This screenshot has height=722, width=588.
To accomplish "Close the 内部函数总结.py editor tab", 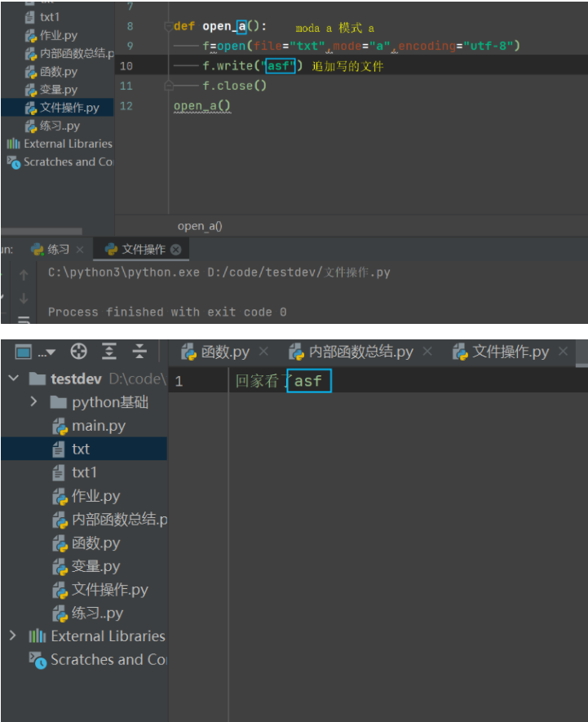I will pyautogui.click(x=427, y=352).
